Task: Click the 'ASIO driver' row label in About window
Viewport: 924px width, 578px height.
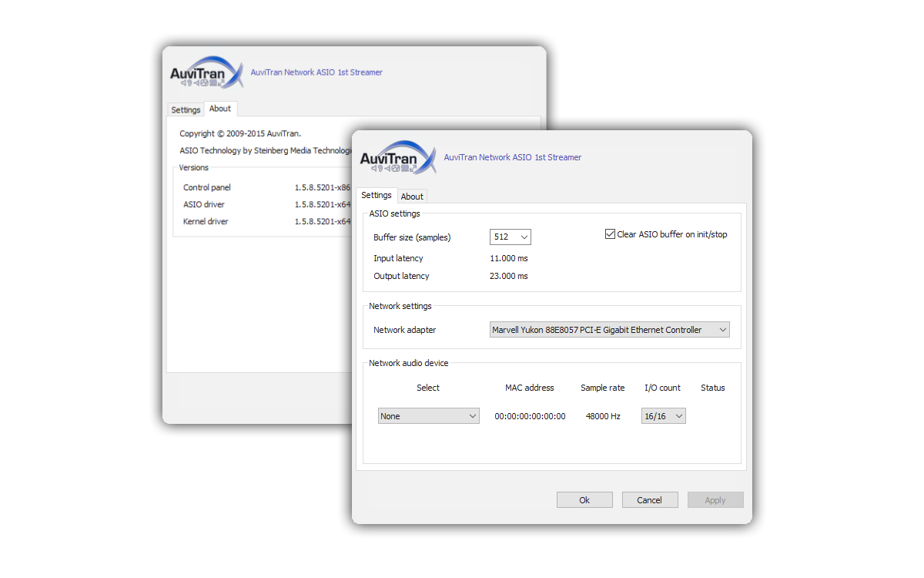Action: (204, 204)
